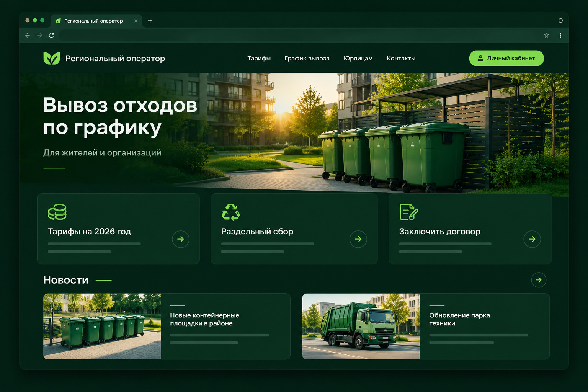Viewport: 588px width, 392px height.
Task: Select the Юрлицам menu item
Action: (x=358, y=58)
